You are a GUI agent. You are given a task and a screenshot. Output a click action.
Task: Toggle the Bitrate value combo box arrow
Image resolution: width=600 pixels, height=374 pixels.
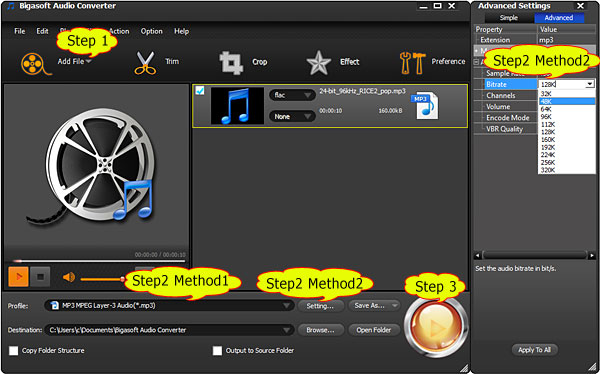pos(590,84)
